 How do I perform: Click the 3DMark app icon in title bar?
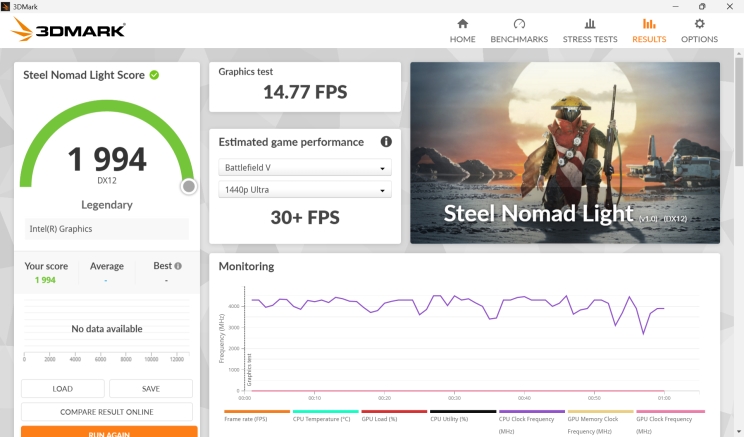click(5, 6)
